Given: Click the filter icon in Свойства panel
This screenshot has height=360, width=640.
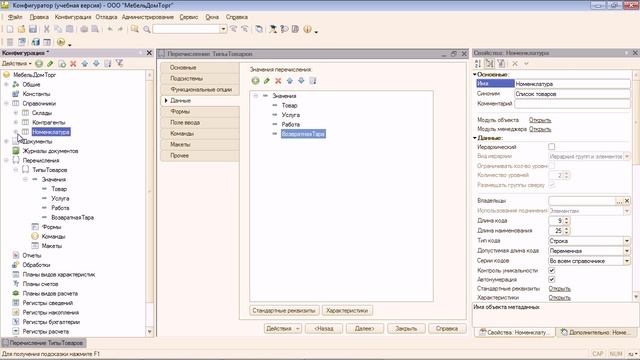Looking at the screenshot, I should pos(501,64).
